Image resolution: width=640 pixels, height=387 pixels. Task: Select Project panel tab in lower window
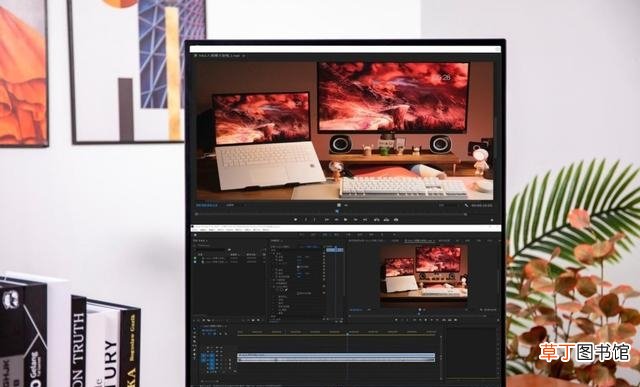[x=200, y=241]
